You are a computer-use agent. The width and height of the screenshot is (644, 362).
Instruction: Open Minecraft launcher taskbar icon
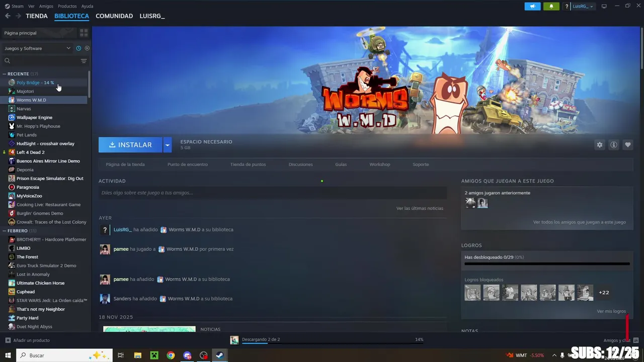click(x=154, y=355)
